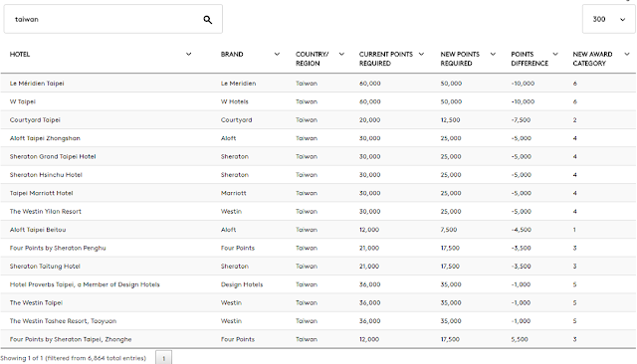Viewport: 637px width, 364px height.
Task: Select the Courtyard Taipei row
Action: (x=318, y=119)
